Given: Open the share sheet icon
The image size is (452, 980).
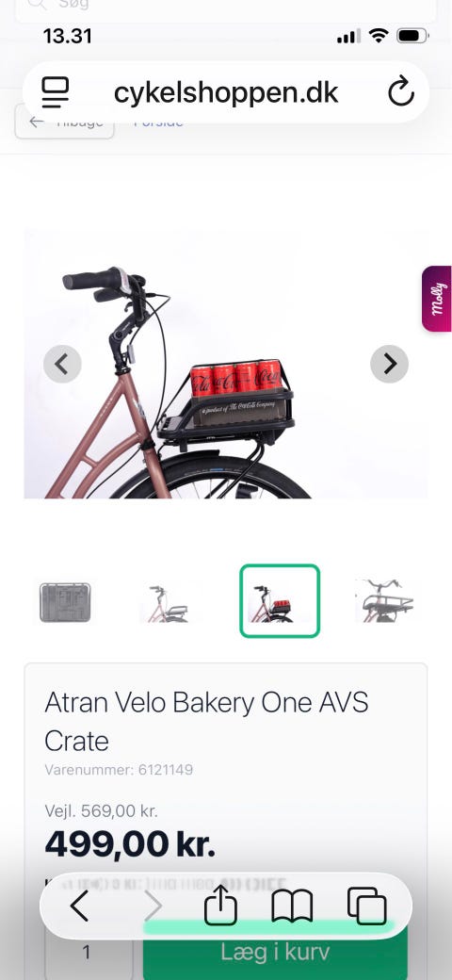Looking at the screenshot, I should click(x=221, y=905).
